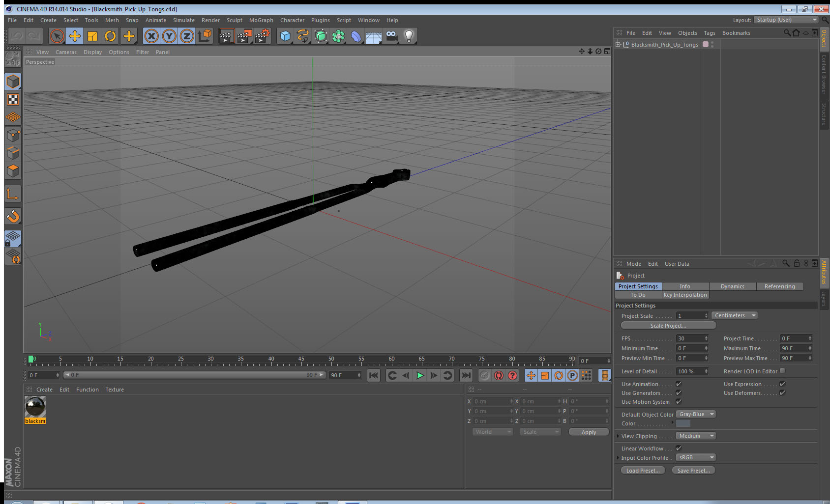830x504 pixels.
Task: Toggle the Use Expression checkbox
Action: click(782, 384)
